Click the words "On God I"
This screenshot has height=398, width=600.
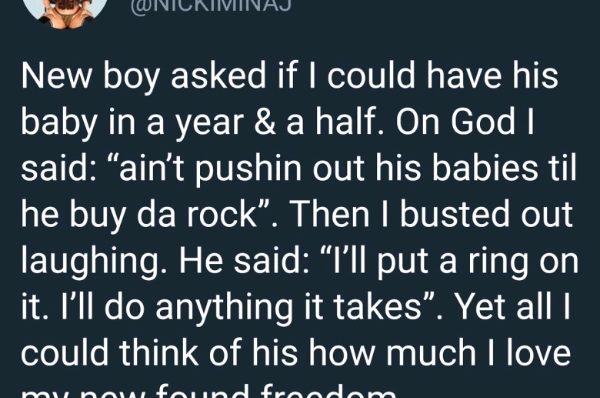click(x=465, y=122)
